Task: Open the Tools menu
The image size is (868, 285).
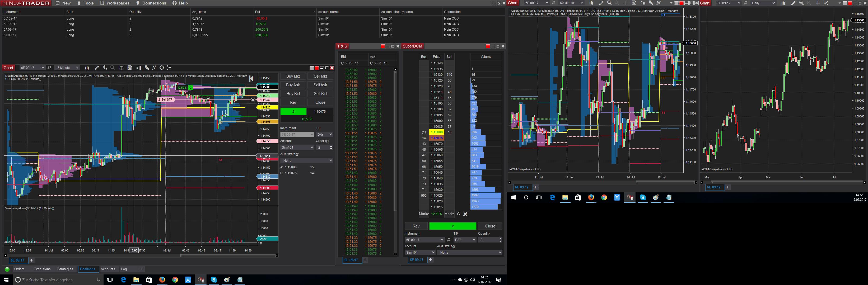Action: point(86,3)
